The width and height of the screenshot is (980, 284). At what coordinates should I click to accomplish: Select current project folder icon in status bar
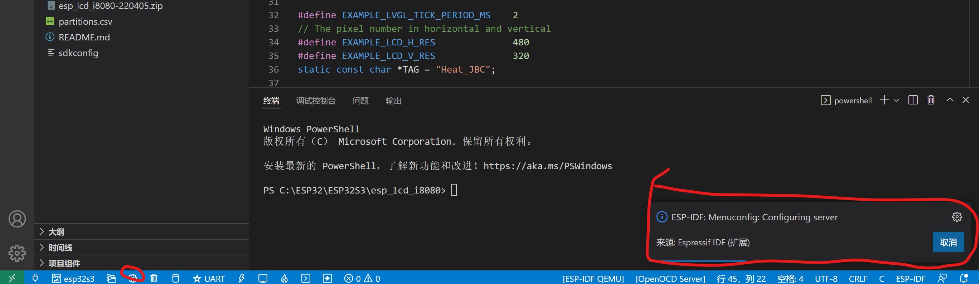[111, 278]
